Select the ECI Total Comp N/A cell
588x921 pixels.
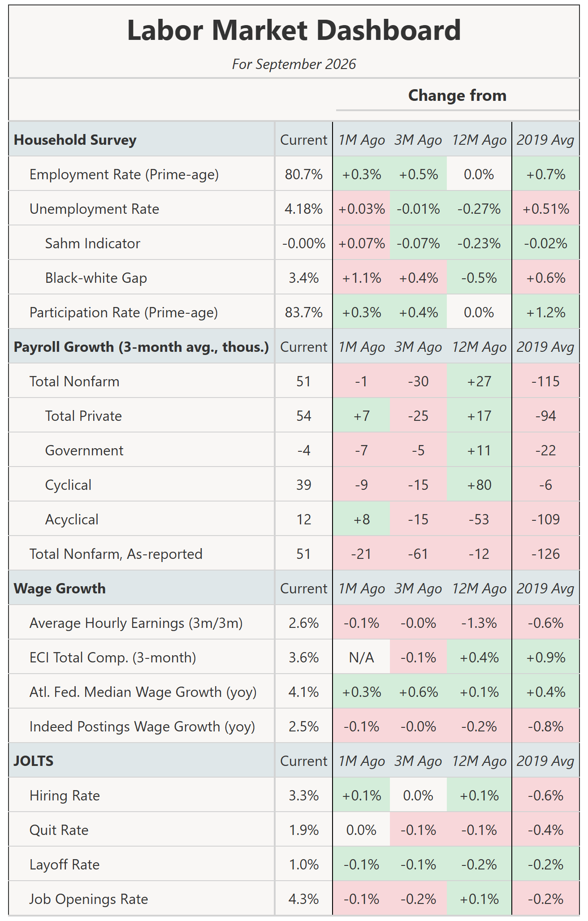(x=361, y=657)
